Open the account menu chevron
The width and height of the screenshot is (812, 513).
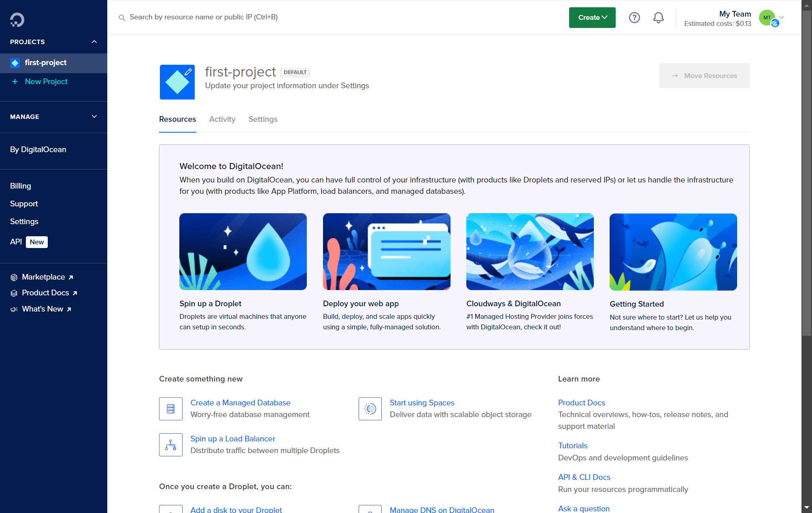[782, 17]
